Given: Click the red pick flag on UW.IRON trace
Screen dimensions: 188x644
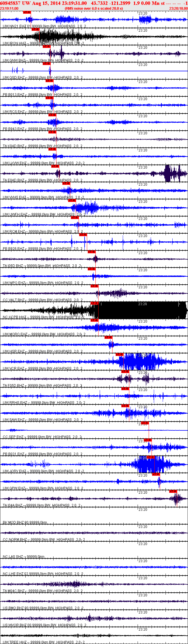Looking at the screenshot, I should (x=35, y=29).
